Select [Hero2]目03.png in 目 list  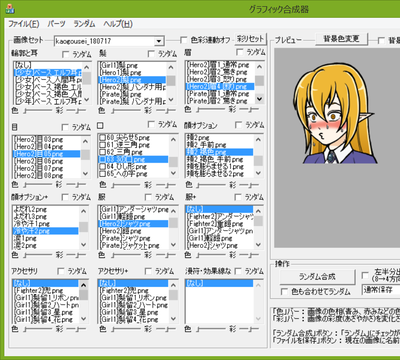pos(47,139)
